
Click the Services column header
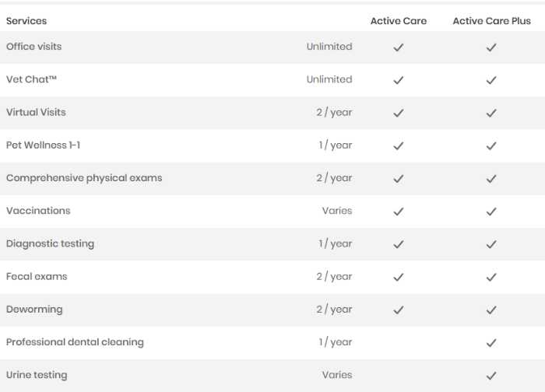click(x=26, y=21)
